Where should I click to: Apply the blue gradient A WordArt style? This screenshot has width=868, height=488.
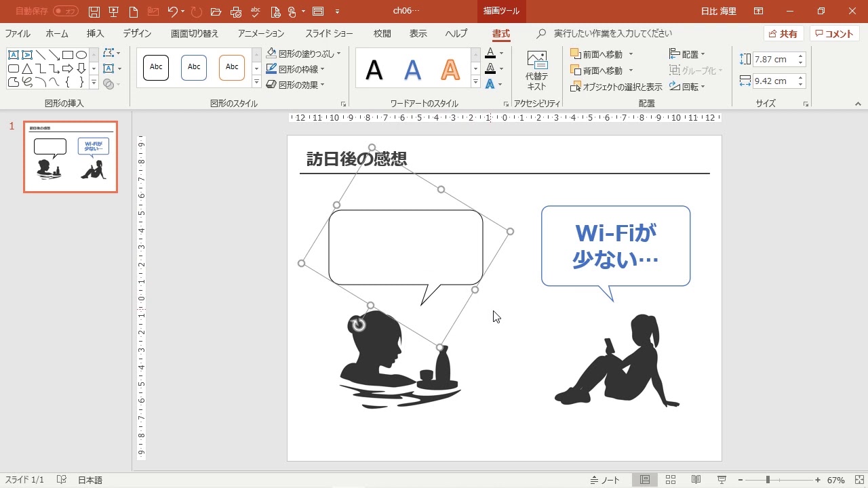[412, 69]
